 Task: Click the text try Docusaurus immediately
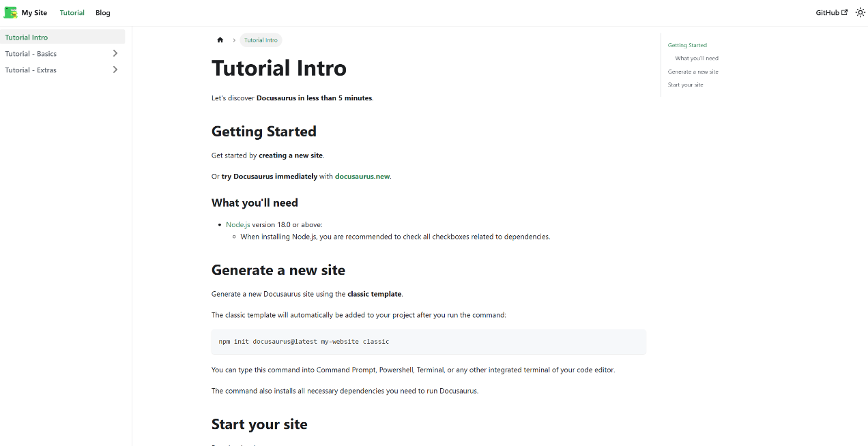click(x=270, y=177)
